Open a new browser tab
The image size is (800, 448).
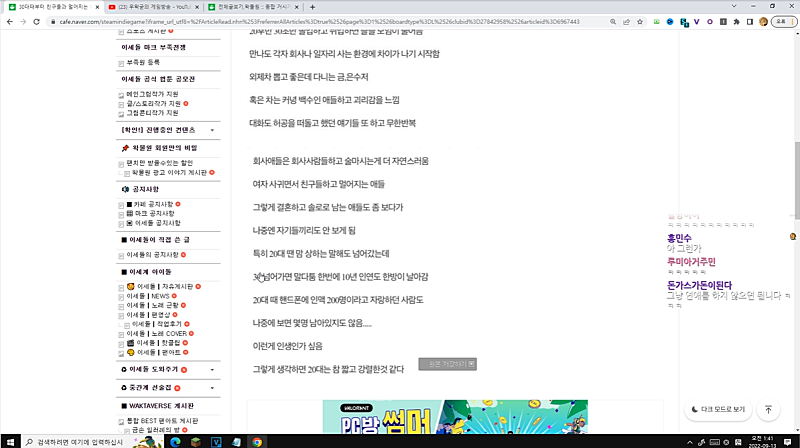point(312,7)
